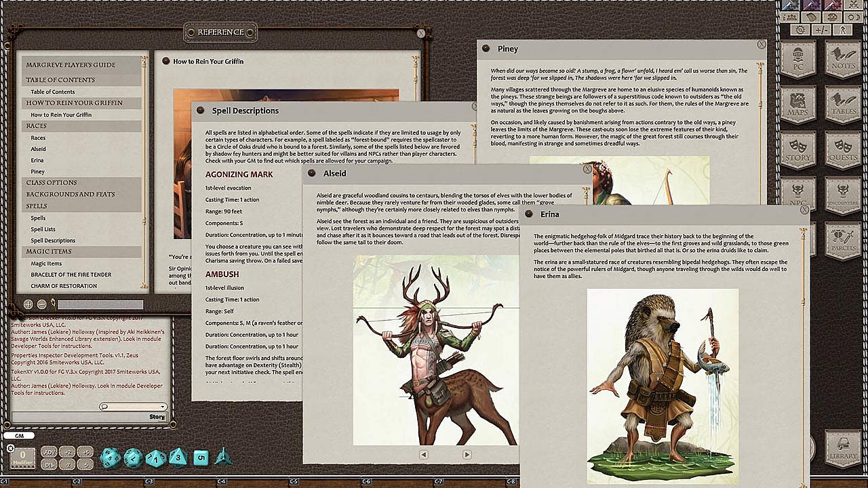868x488 pixels.
Task: Open Bracelet of the Fire Tender entry
Action: click(71, 274)
